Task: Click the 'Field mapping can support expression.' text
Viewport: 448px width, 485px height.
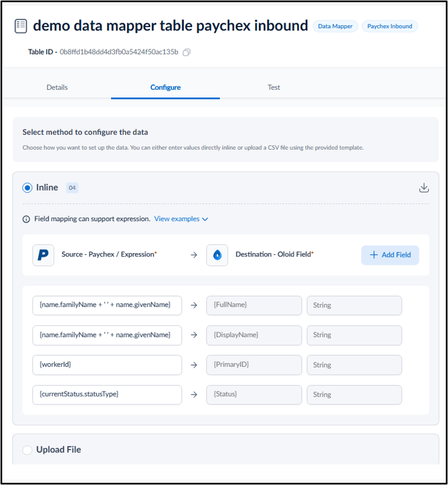Action: [x=92, y=219]
